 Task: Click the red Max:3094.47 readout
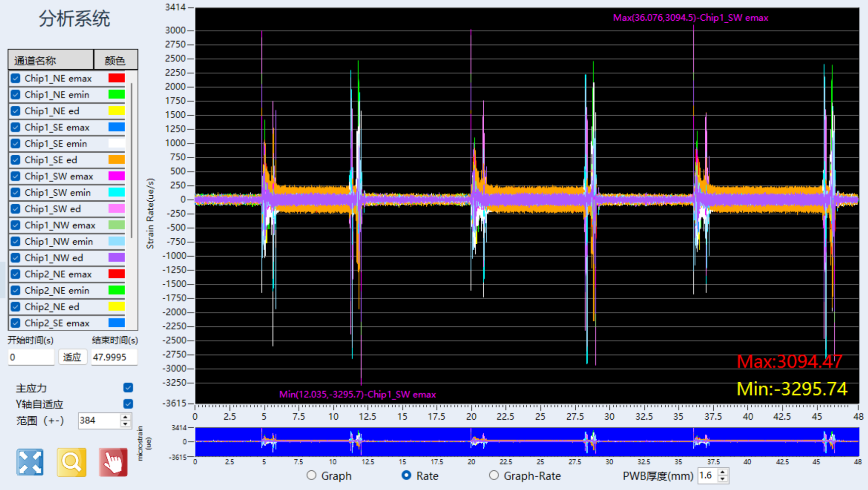tap(789, 361)
